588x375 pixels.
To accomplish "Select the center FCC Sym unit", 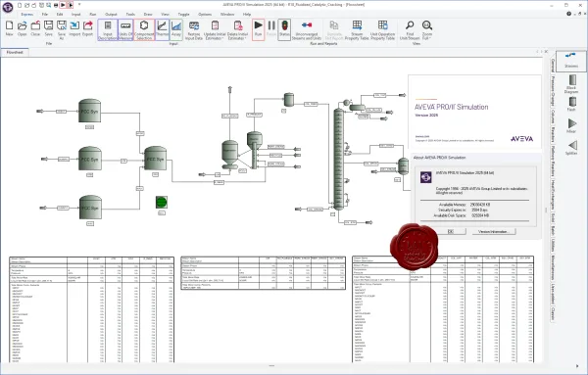I will click(155, 159).
